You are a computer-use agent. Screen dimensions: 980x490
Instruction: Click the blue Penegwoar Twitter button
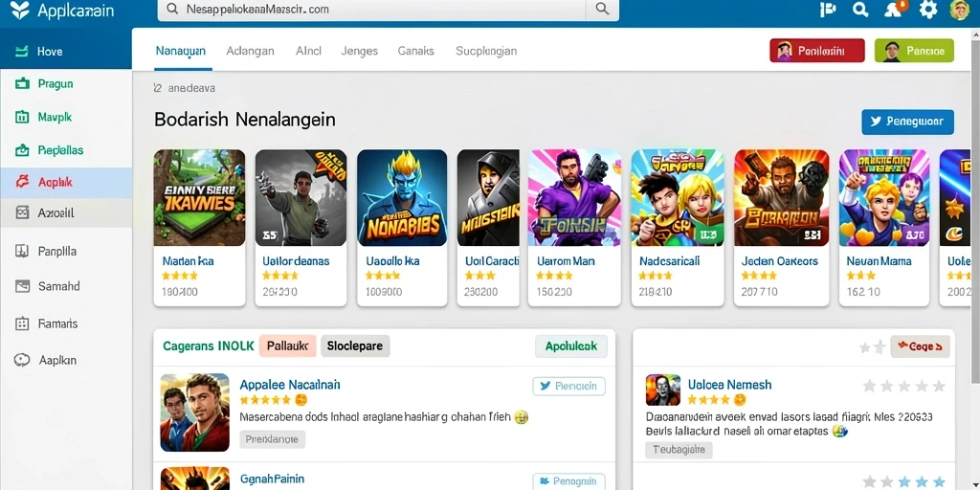[x=907, y=122]
